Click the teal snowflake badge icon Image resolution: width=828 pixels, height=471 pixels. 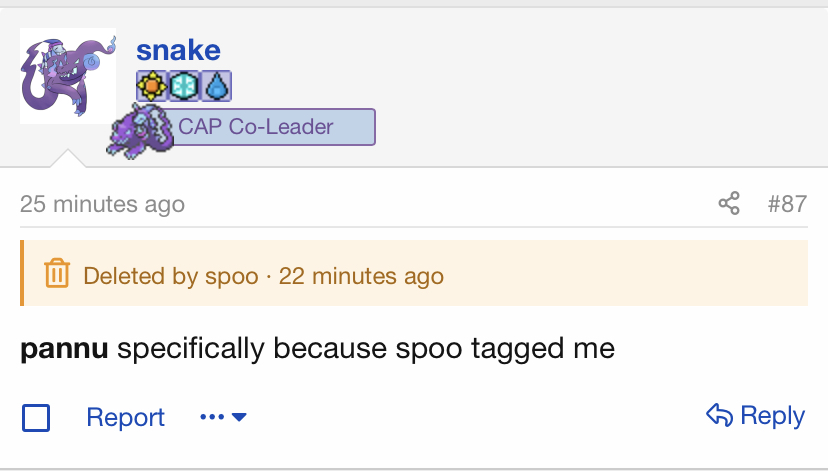[x=184, y=86]
